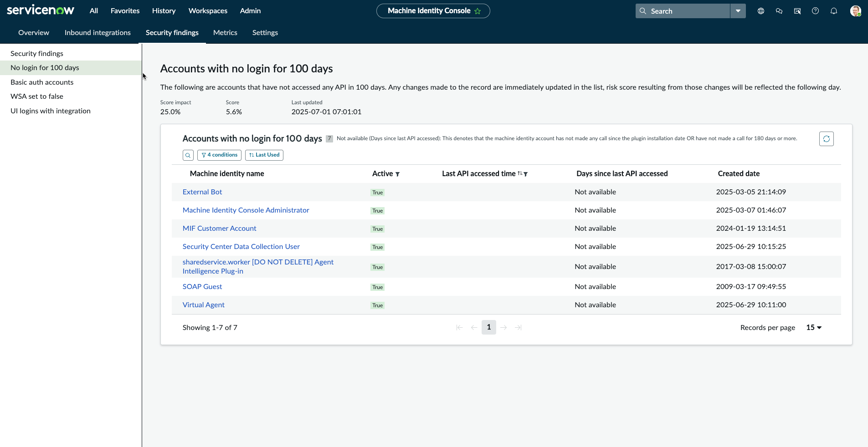
Task: Open the help question mark icon
Action: tap(816, 11)
